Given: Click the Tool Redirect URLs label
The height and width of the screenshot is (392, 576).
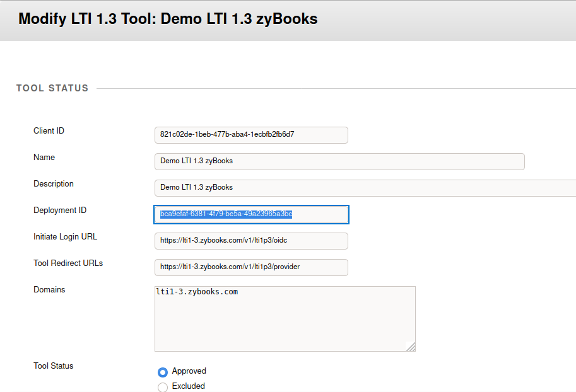Looking at the screenshot, I should [x=68, y=263].
